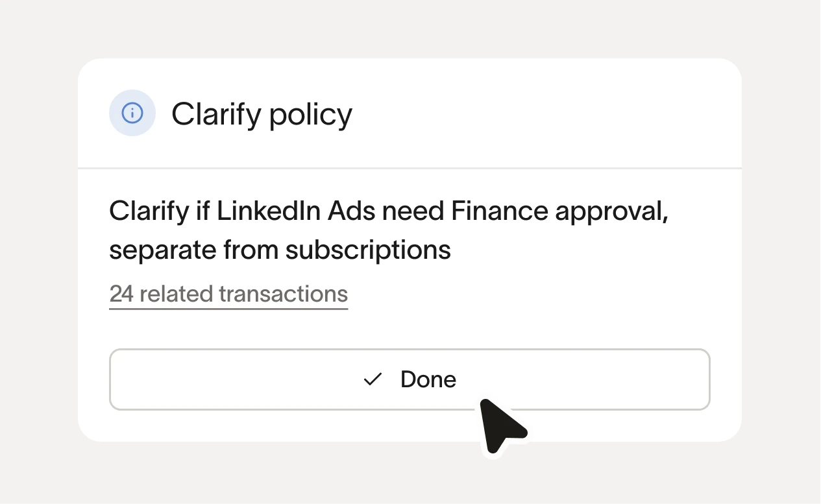The height and width of the screenshot is (504, 821).
Task: Click the underlined transactions label
Action: (228, 294)
